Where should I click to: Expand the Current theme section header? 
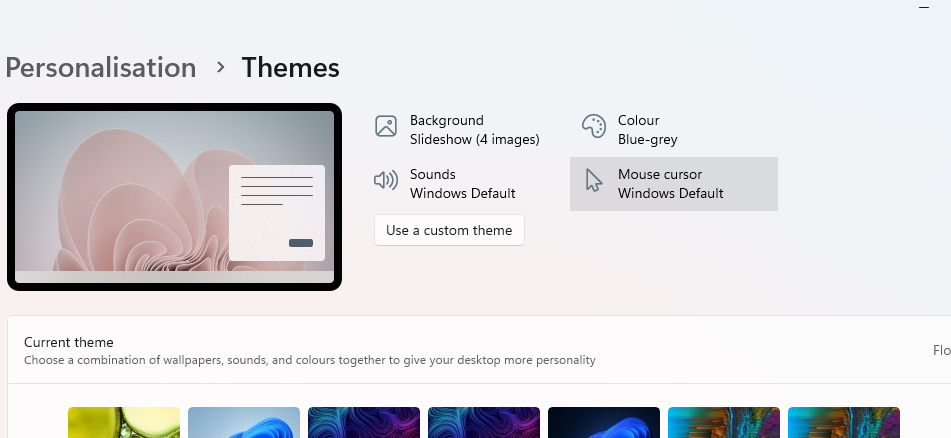click(479, 350)
